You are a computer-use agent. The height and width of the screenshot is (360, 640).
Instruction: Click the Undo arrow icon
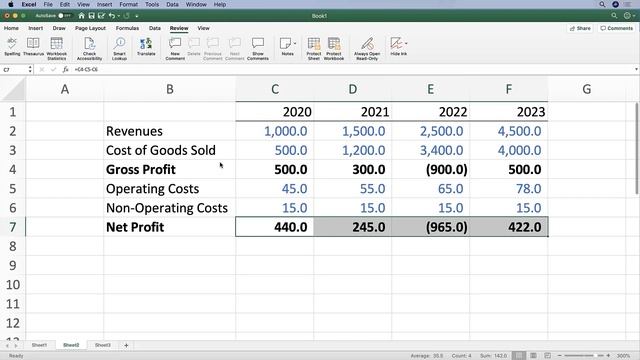point(111,16)
